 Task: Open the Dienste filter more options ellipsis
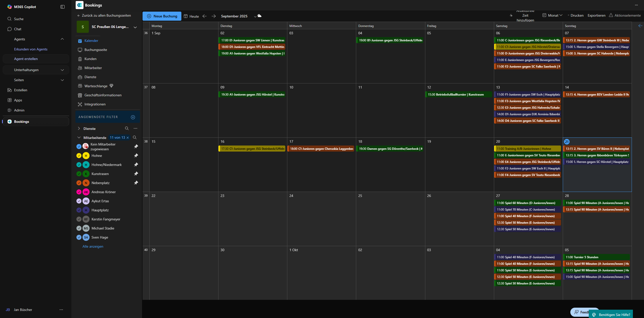tap(135, 129)
